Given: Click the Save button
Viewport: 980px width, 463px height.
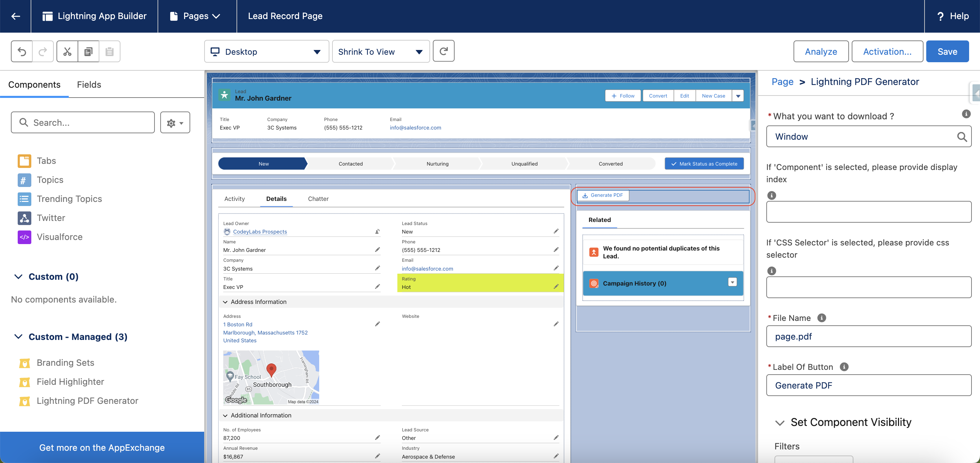Looking at the screenshot, I should [x=947, y=51].
